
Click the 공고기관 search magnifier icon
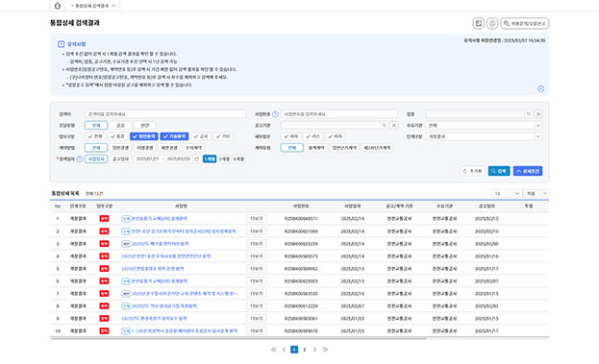(x=384, y=125)
